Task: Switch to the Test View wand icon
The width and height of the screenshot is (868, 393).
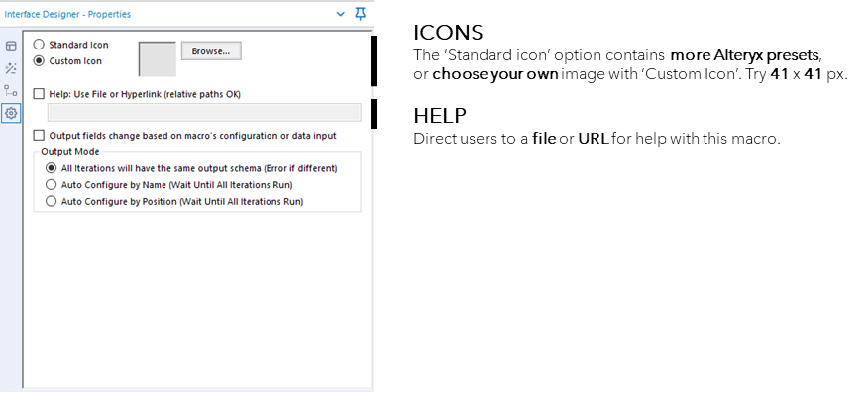Action: click(x=11, y=68)
